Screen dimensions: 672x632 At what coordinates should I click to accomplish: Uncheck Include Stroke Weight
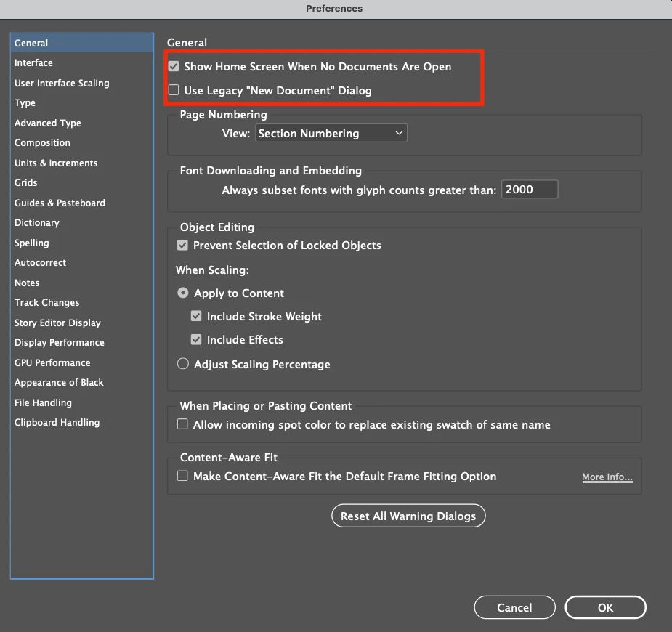(196, 316)
